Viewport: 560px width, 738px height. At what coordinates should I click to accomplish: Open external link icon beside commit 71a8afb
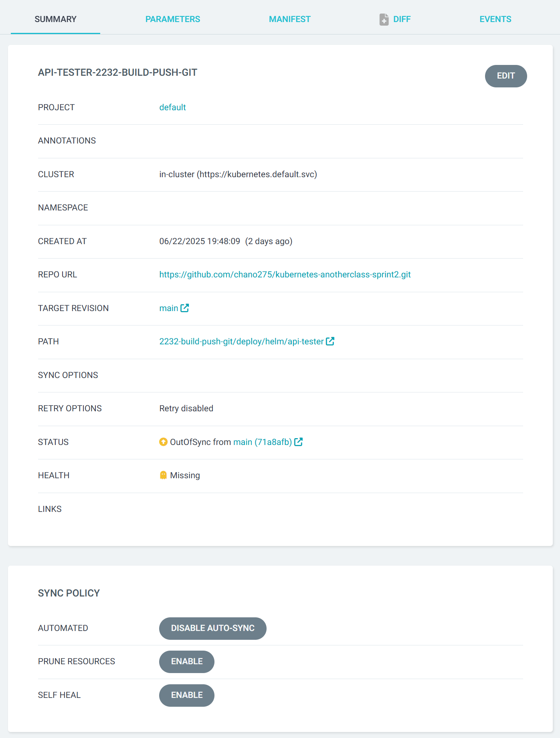tap(299, 442)
